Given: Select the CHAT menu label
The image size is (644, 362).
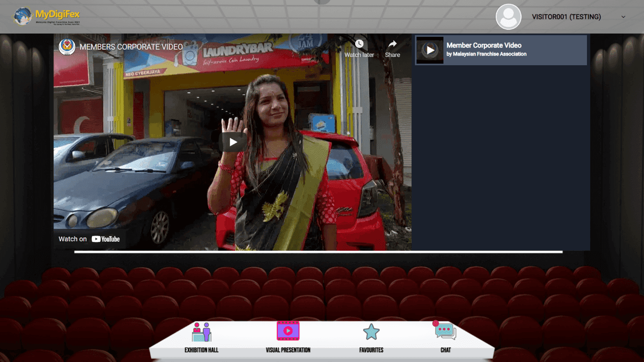Looking at the screenshot, I should point(445,350).
